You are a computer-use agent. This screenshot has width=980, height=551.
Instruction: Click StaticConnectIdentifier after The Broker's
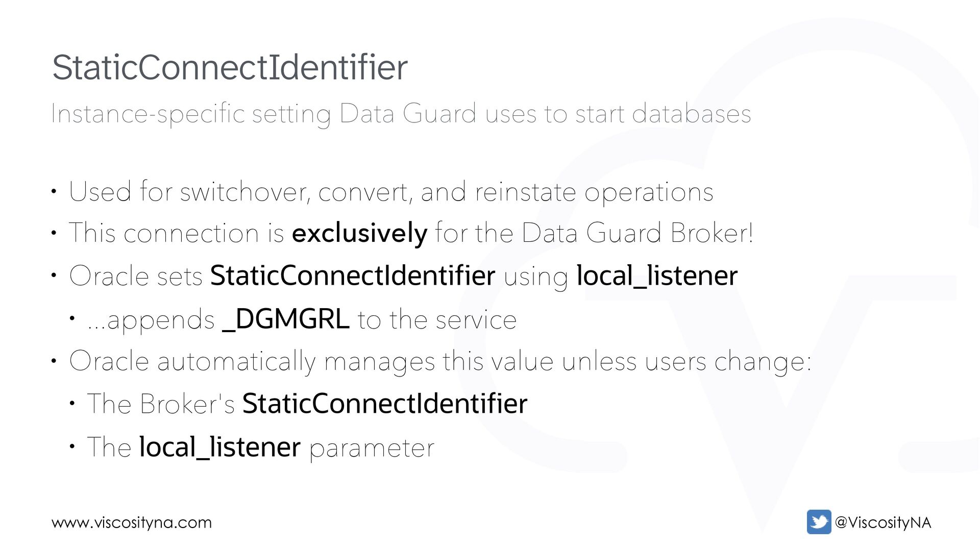click(384, 404)
